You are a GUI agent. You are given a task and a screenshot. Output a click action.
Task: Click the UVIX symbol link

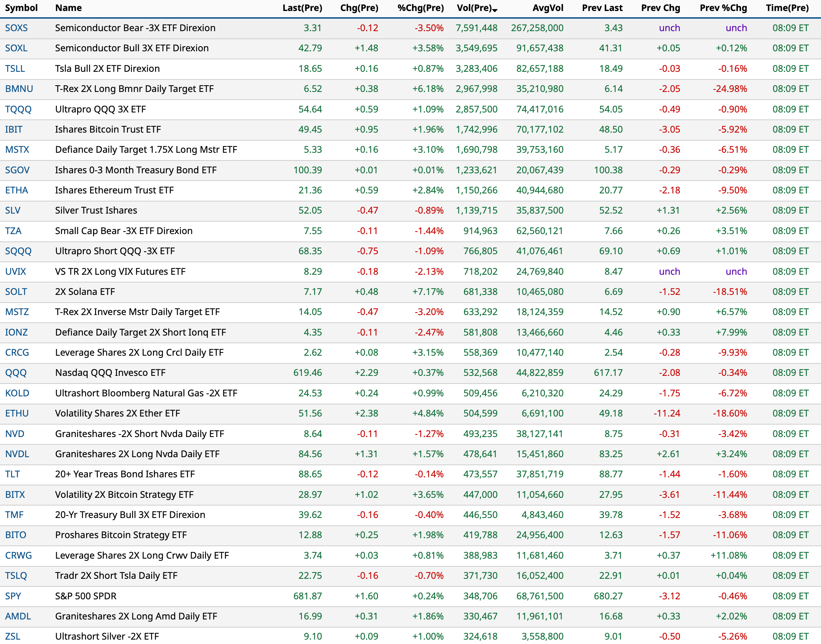[15, 271]
